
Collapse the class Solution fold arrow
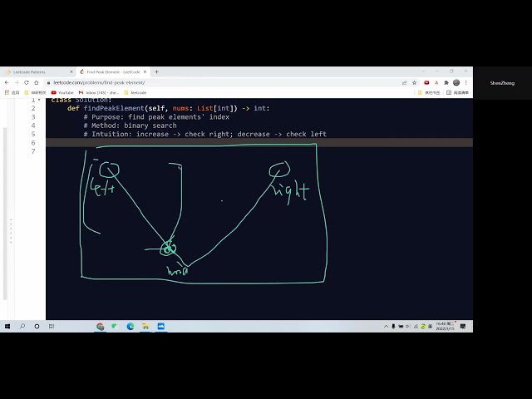point(39,100)
